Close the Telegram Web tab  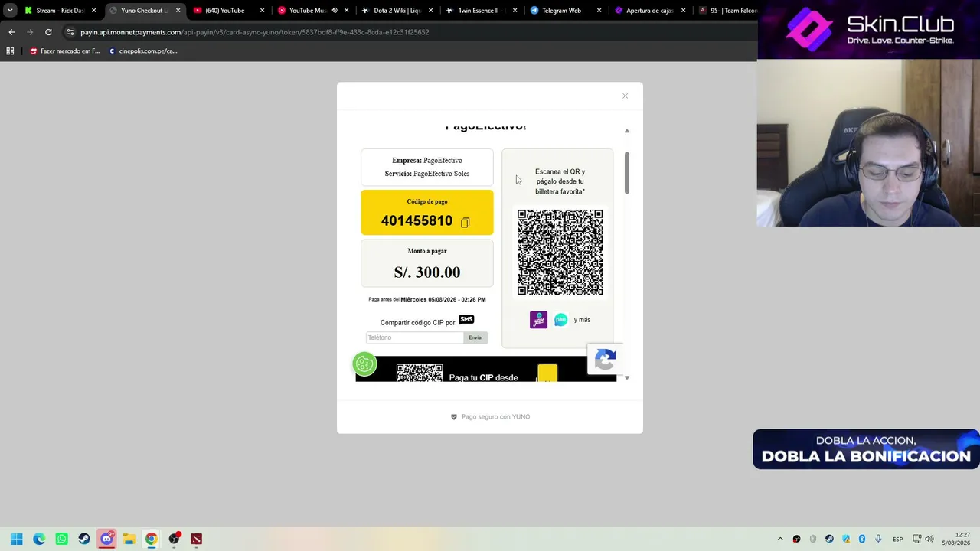(599, 11)
